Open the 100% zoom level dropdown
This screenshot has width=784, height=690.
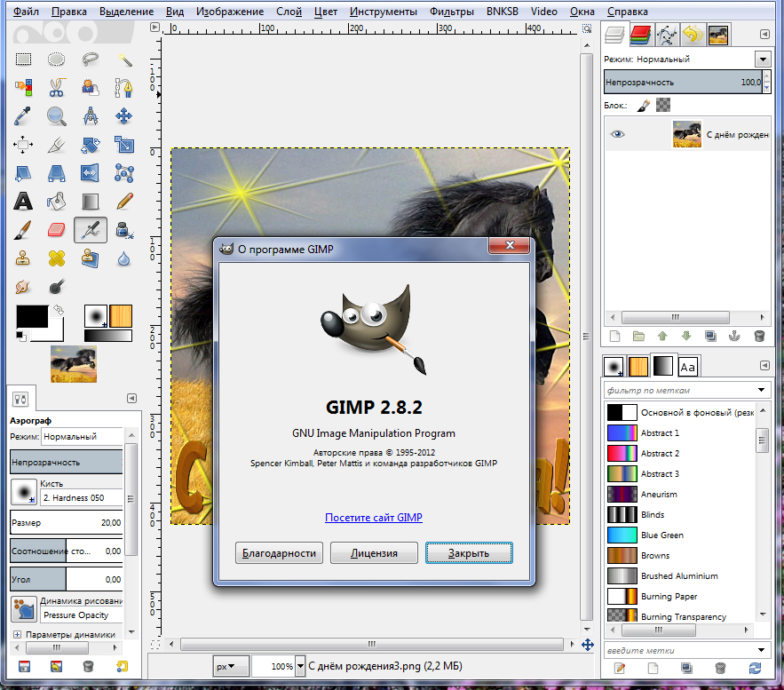tap(300, 666)
